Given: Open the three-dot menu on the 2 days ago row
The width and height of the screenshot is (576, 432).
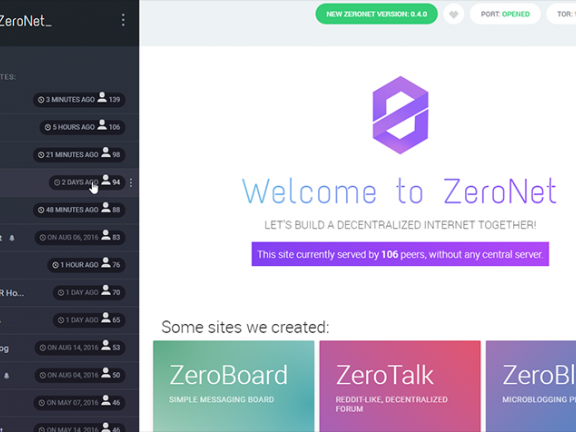Looking at the screenshot, I should pos(131,182).
